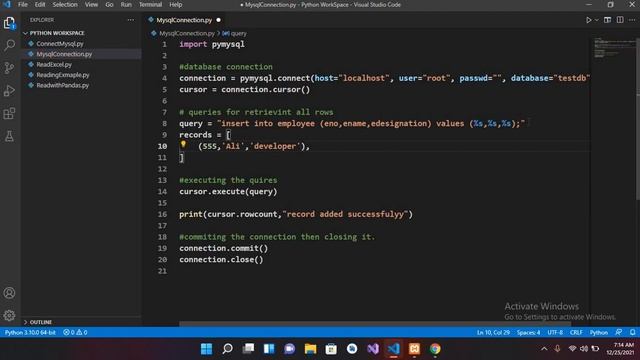The image size is (640, 360).
Task: Open XAMPP from taskbar
Action: point(414,349)
